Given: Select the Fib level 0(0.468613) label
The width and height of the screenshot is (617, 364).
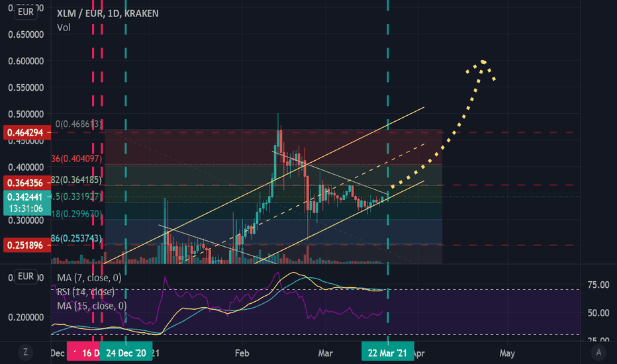Looking at the screenshot, I should [x=79, y=124].
